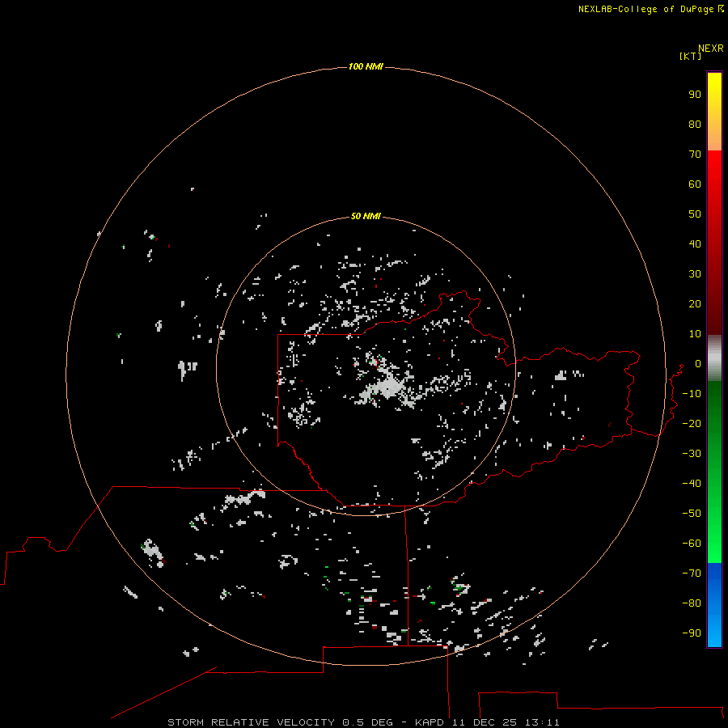Click the positive 80 scale label
Image resolution: width=728 pixels, height=728 pixels.
(x=695, y=124)
